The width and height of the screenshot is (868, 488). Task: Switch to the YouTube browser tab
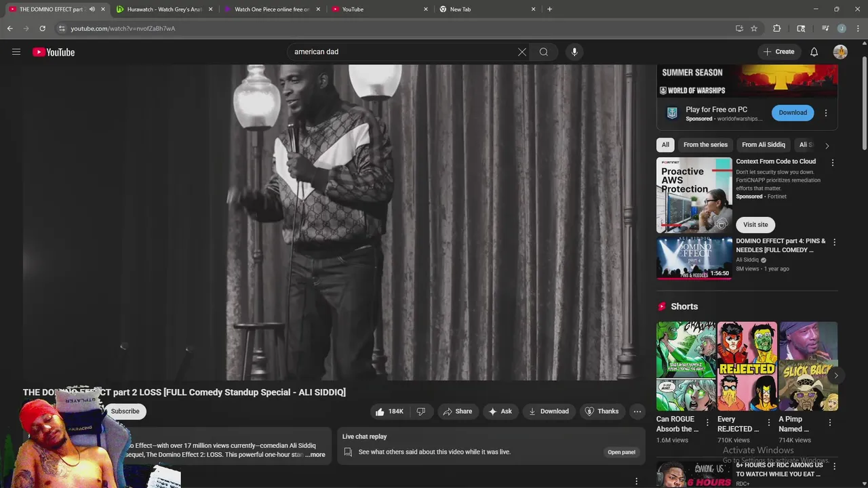pyautogui.click(x=378, y=9)
